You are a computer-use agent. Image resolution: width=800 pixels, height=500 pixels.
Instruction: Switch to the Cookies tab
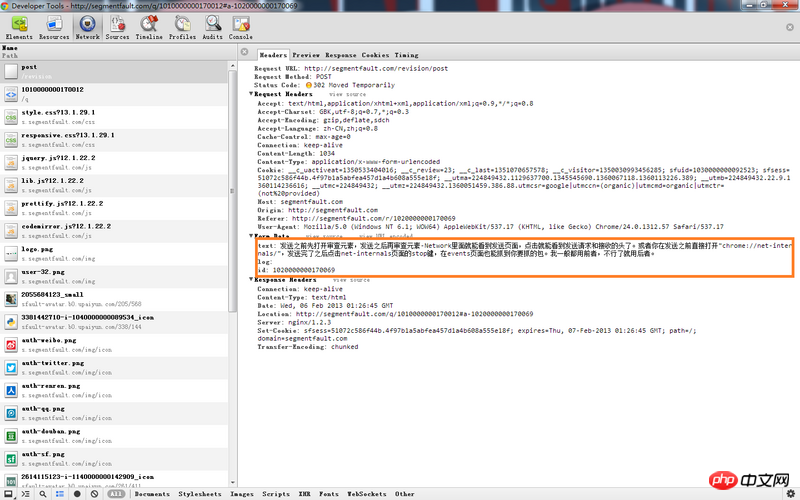point(375,55)
